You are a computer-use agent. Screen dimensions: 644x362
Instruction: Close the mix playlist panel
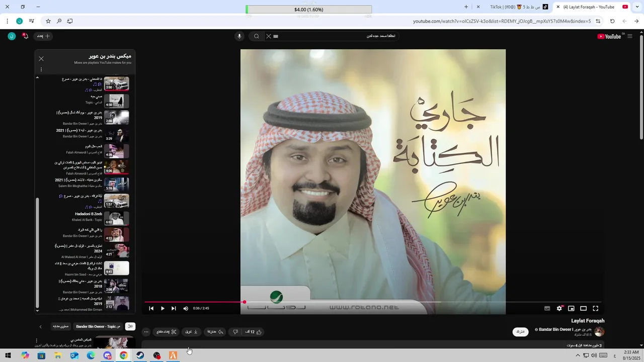41,59
